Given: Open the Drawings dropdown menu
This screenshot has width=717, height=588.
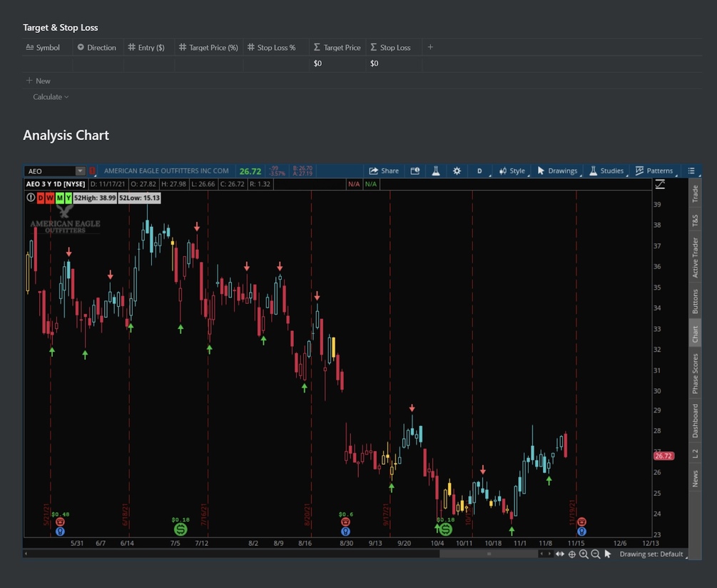Looking at the screenshot, I should (557, 171).
